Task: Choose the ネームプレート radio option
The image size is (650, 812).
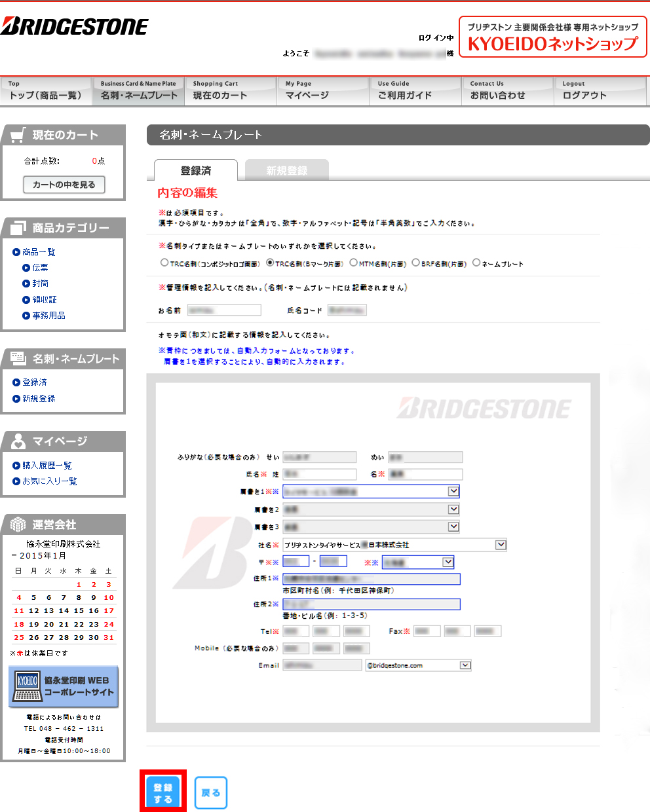Action: pos(476,263)
